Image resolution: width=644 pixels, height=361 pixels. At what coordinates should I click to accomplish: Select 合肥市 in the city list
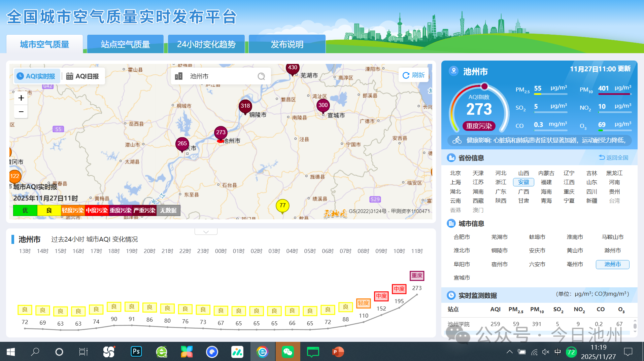click(x=461, y=237)
